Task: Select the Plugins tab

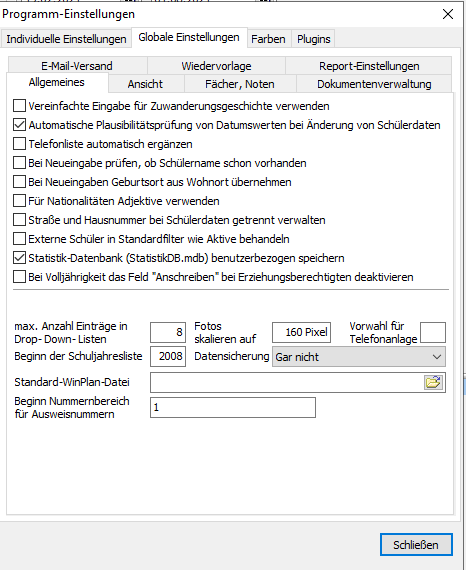Action: click(x=313, y=39)
